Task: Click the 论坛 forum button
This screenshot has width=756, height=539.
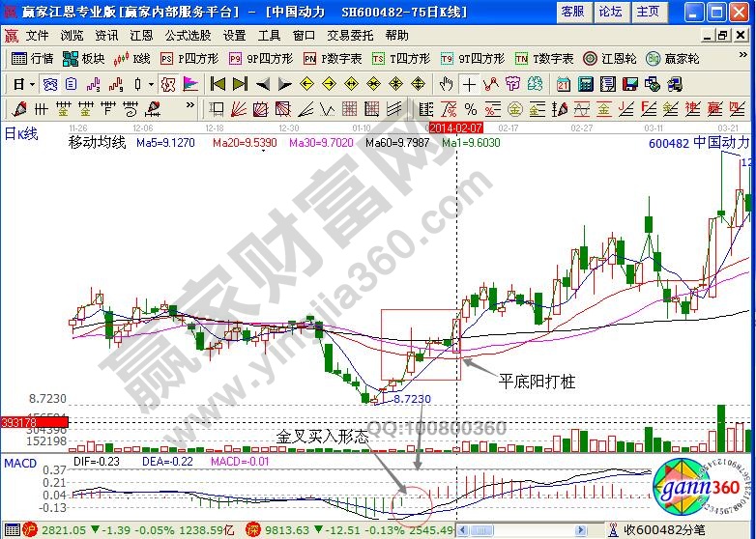Action: click(610, 11)
